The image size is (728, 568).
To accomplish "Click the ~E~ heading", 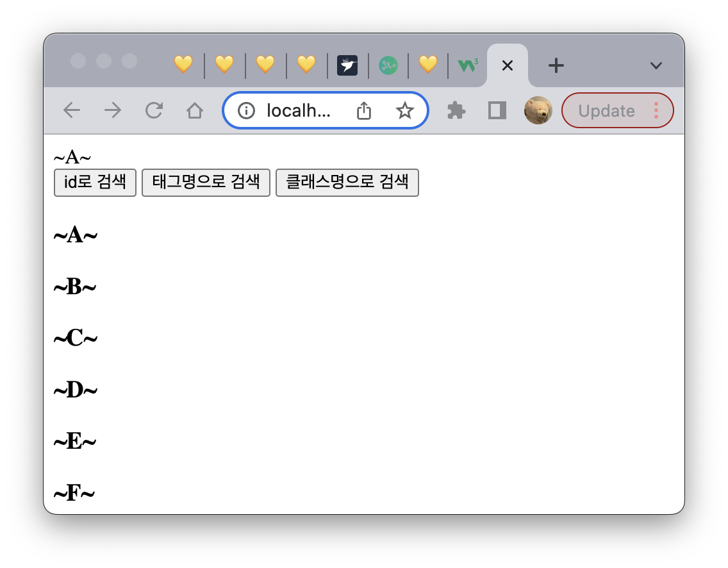I will (75, 441).
